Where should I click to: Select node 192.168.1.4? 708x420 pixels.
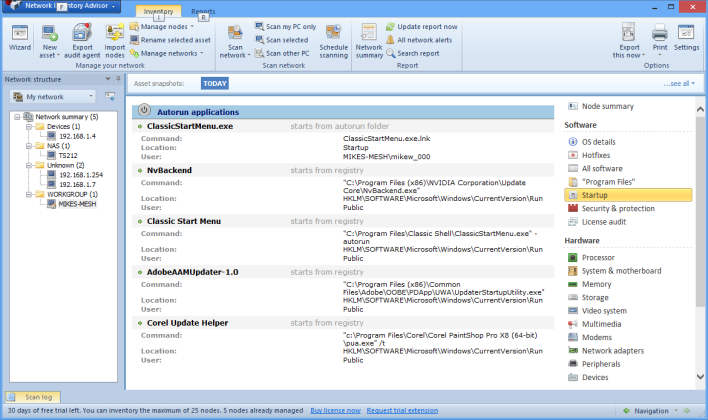click(77, 136)
